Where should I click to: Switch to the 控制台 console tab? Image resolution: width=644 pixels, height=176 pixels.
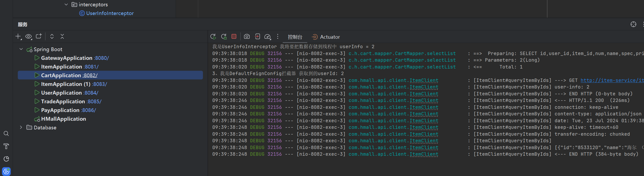pos(295,37)
